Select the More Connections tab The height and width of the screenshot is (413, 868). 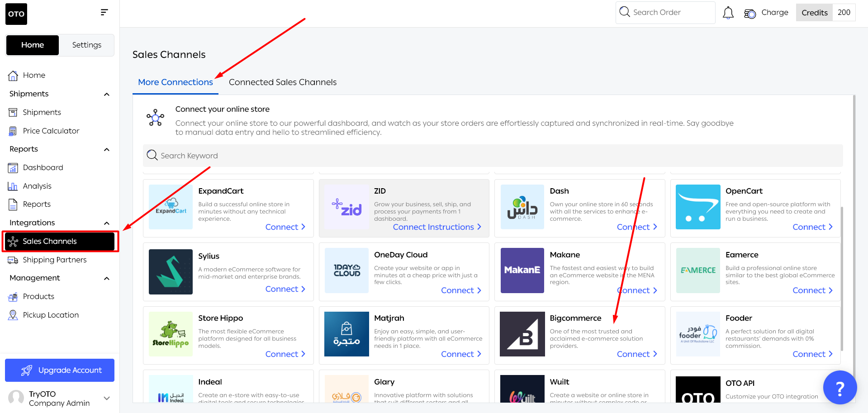click(x=175, y=82)
